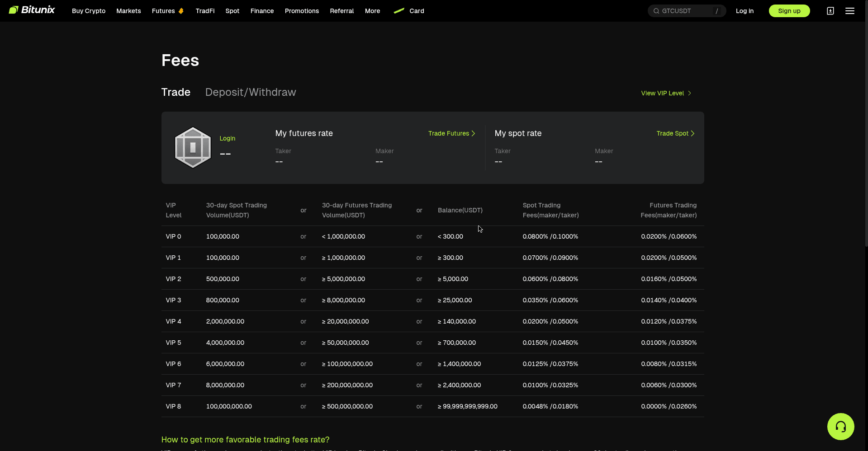Click the My futures rate heading
The width and height of the screenshot is (868, 451).
click(304, 133)
